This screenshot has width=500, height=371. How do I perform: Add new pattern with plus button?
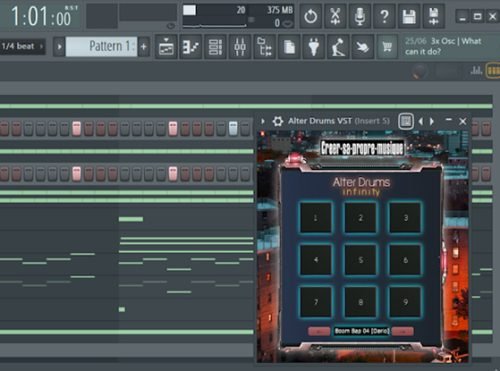point(144,47)
